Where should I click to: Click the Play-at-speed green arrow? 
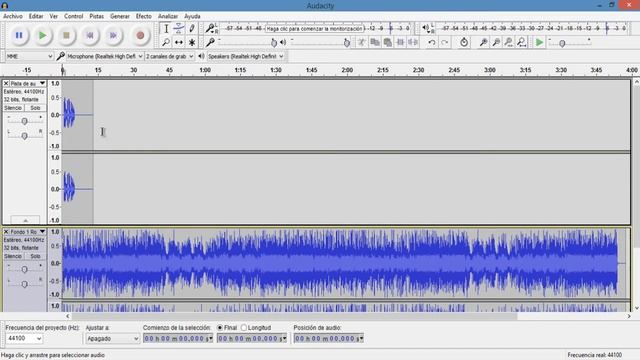[x=539, y=42]
